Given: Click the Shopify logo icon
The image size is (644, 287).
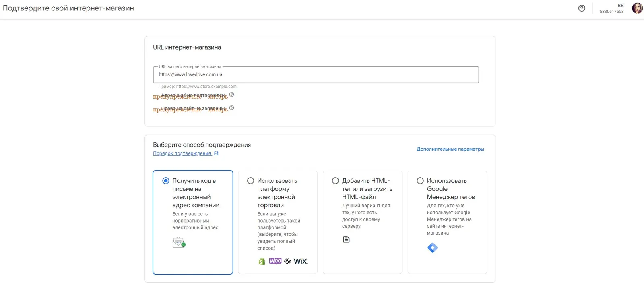Looking at the screenshot, I should (262, 261).
